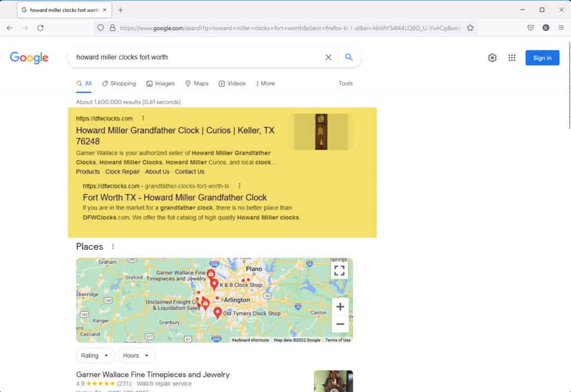The height and width of the screenshot is (392, 571).
Task: Click the grandfather clock result thumbnail
Action: point(321,132)
